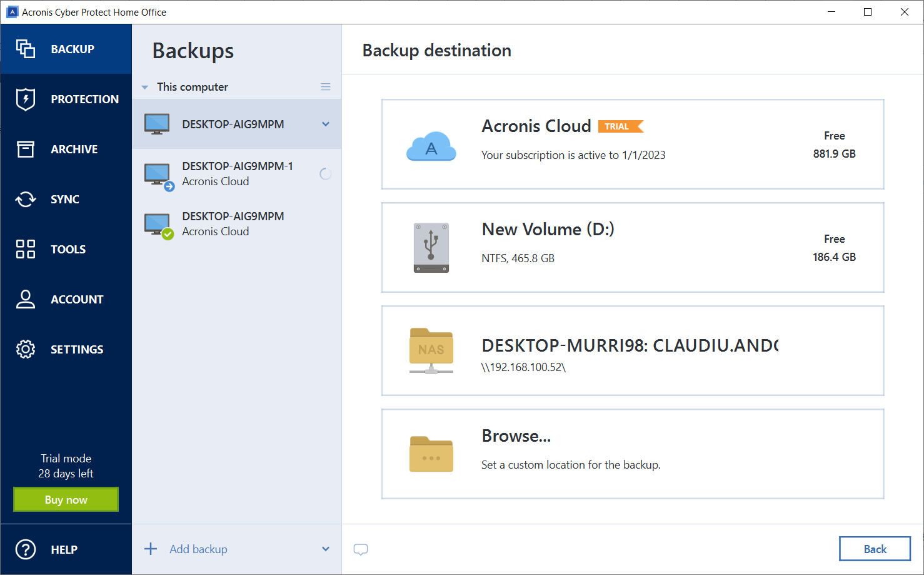The width and height of the screenshot is (924, 575).
Task: Go to the ACCOUNT menu
Action: tap(77, 299)
